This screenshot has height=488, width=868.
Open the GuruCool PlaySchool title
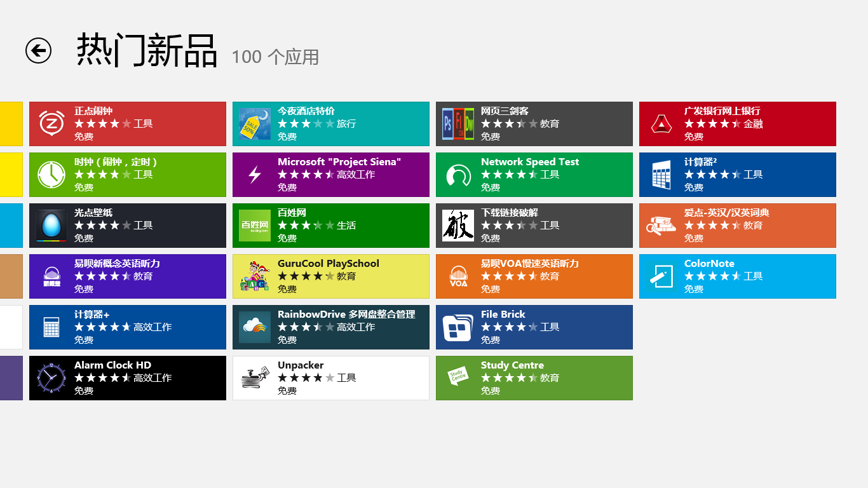tap(329, 264)
